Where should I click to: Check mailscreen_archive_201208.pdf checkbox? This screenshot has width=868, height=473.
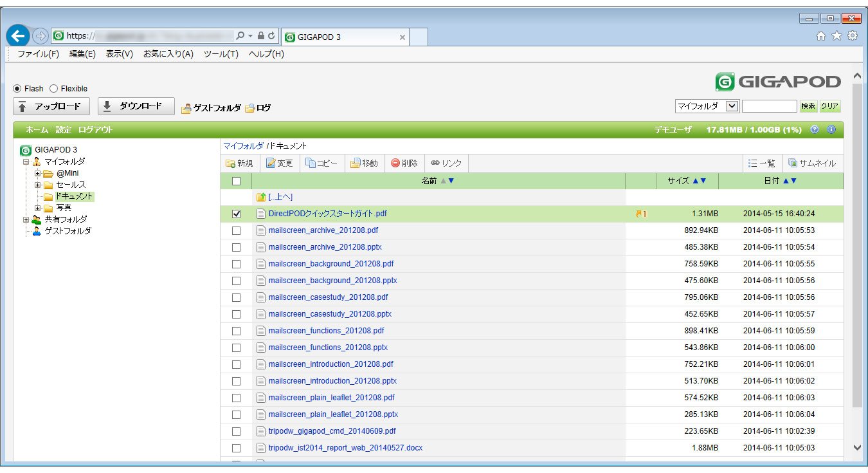236,230
